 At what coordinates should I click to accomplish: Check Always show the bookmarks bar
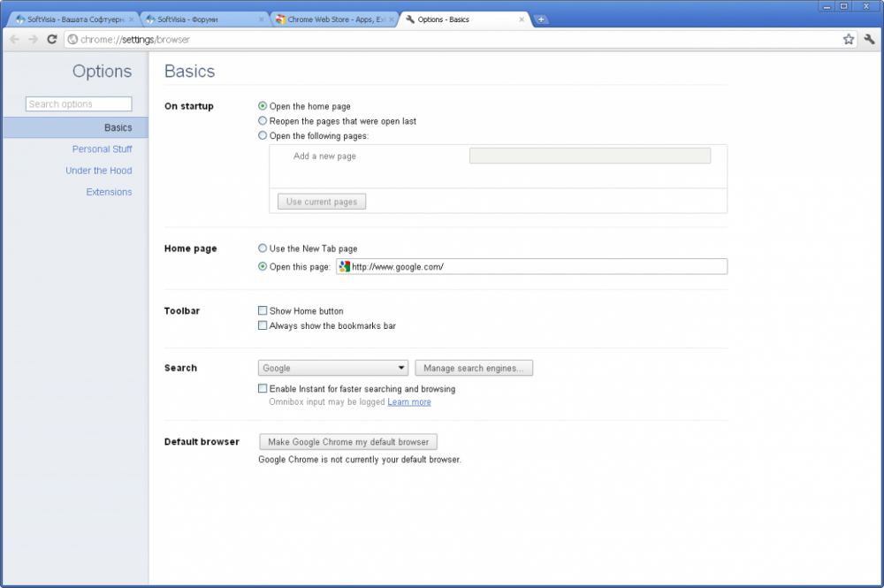coord(263,325)
